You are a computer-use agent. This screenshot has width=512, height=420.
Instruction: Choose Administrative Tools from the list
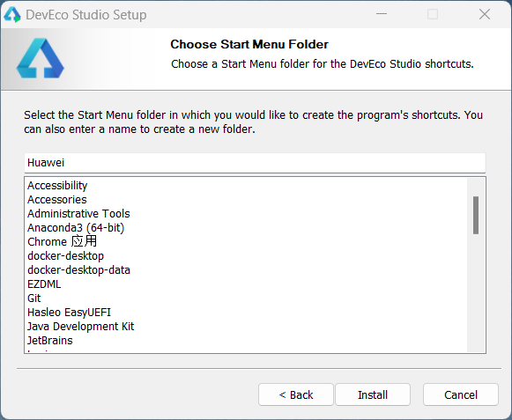78,213
